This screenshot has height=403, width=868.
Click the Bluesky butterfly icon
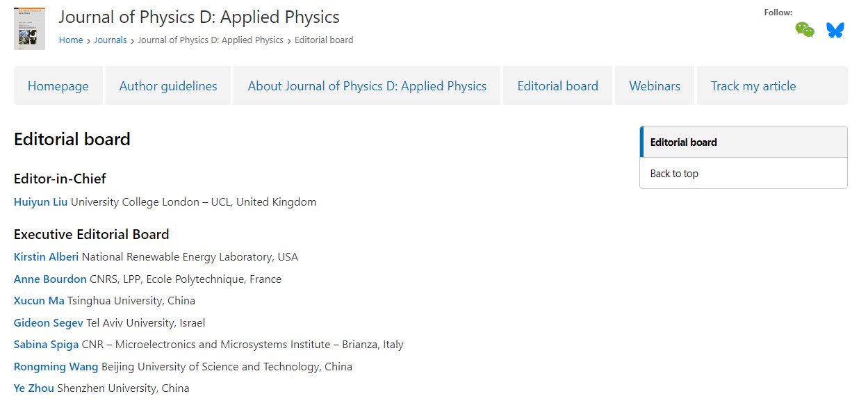pos(835,30)
